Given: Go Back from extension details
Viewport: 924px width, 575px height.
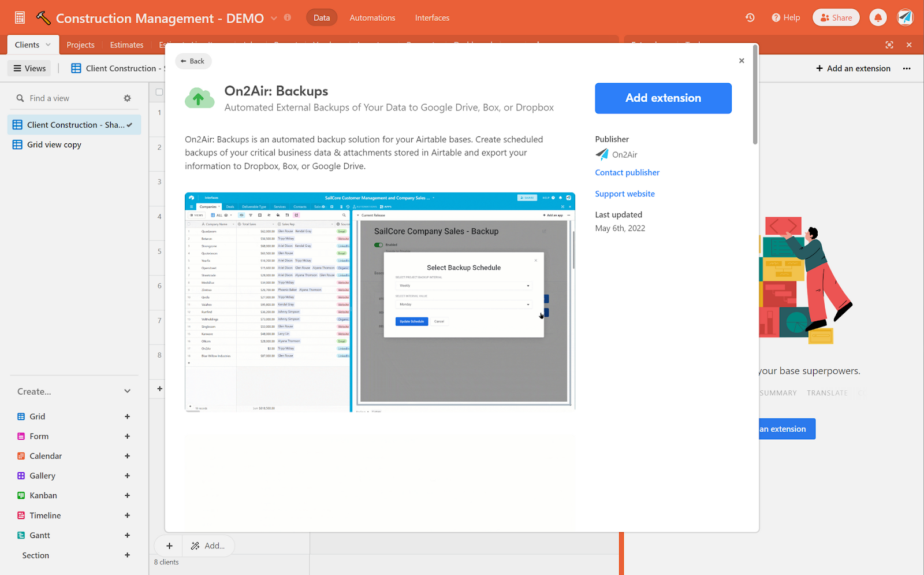Looking at the screenshot, I should point(192,61).
